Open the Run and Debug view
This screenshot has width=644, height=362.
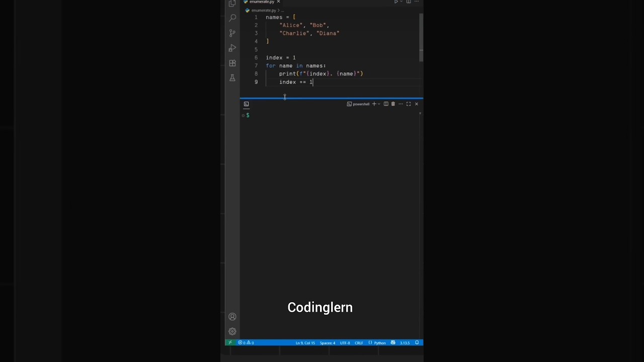pos(232,48)
